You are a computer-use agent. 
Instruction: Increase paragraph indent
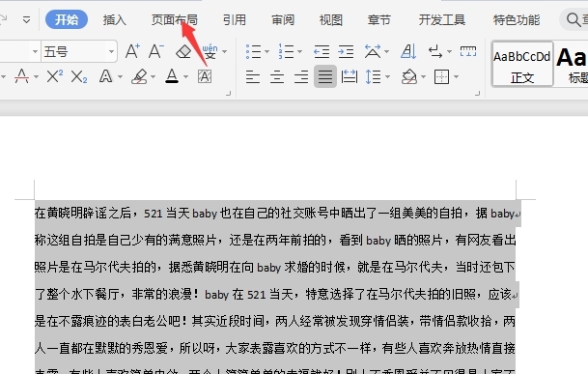(346, 51)
